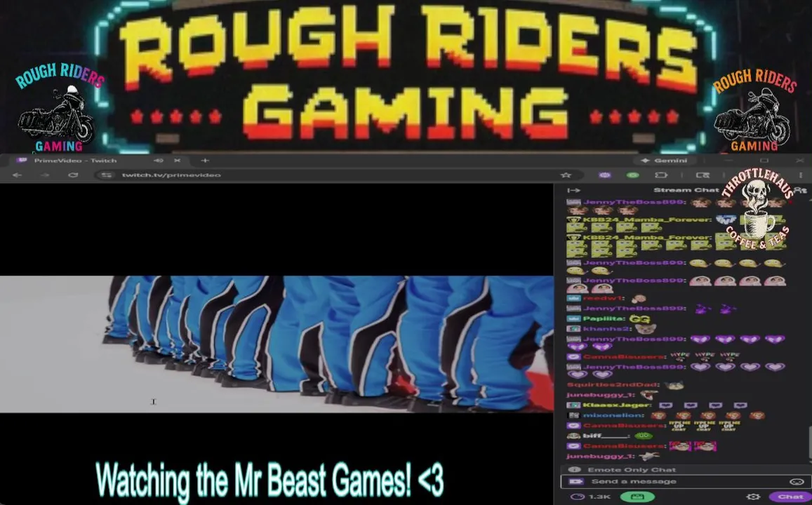This screenshot has height=505, width=812.
Task: Click khanhs2's chat badge icon
Action: tap(573, 328)
